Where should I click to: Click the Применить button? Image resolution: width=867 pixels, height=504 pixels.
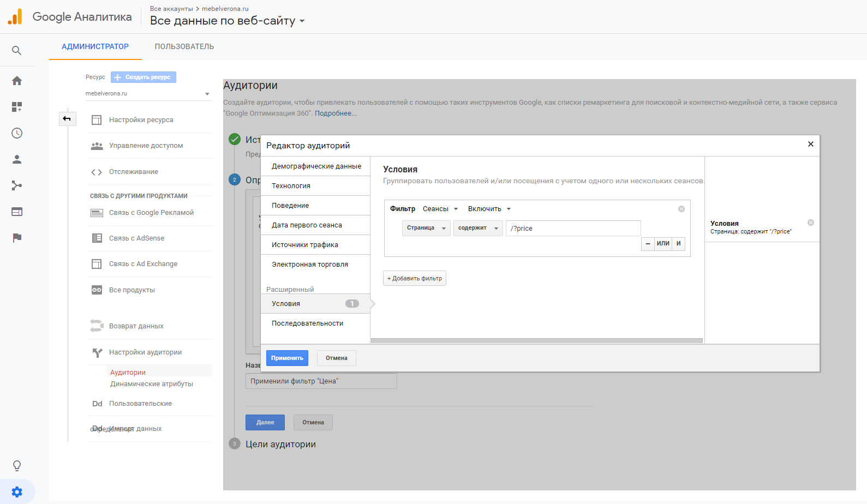point(287,358)
